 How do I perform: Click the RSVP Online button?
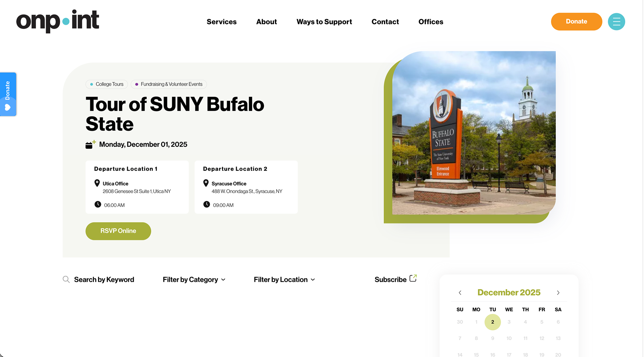[x=118, y=231]
